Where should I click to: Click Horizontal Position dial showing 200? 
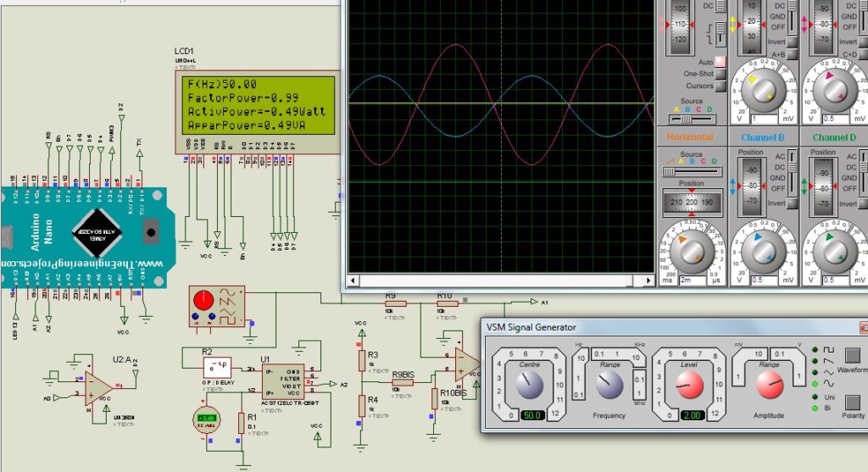pos(692,203)
